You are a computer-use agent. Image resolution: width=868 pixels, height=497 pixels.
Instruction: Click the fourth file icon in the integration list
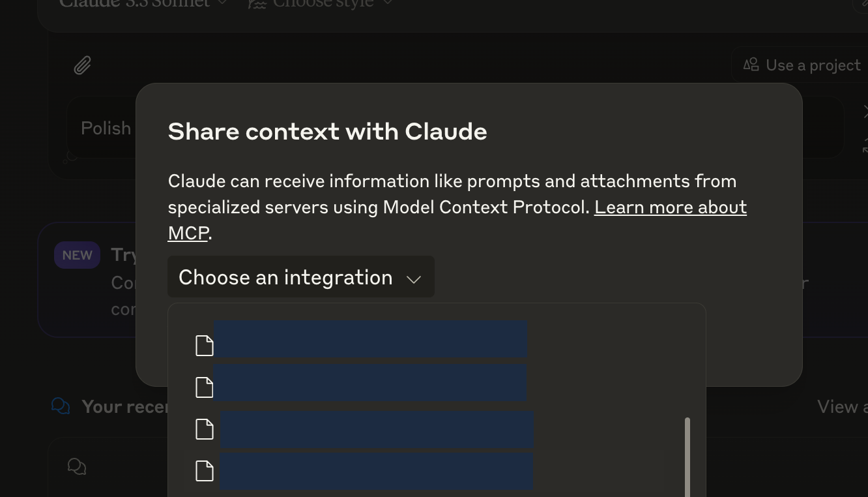[205, 471]
